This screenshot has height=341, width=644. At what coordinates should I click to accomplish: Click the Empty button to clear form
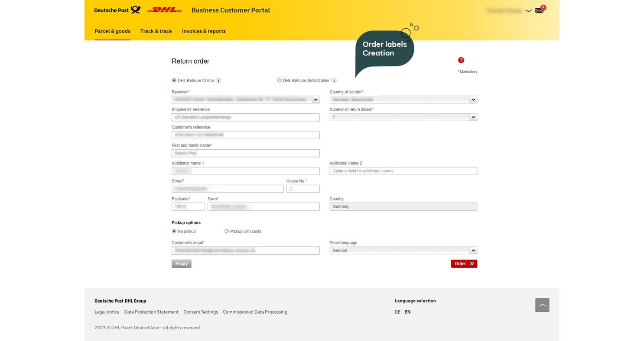(181, 264)
